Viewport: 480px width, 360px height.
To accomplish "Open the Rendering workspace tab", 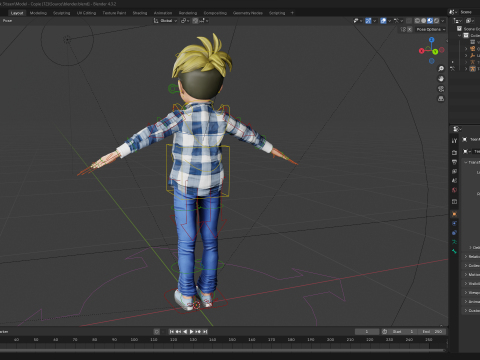I will (x=188, y=13).
